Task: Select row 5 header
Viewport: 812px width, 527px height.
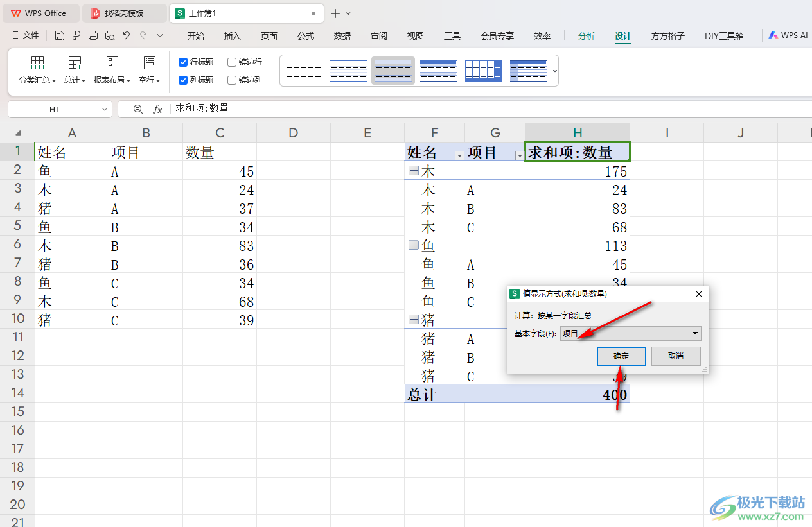Action: pyautogui.click(x=17, y=227)
